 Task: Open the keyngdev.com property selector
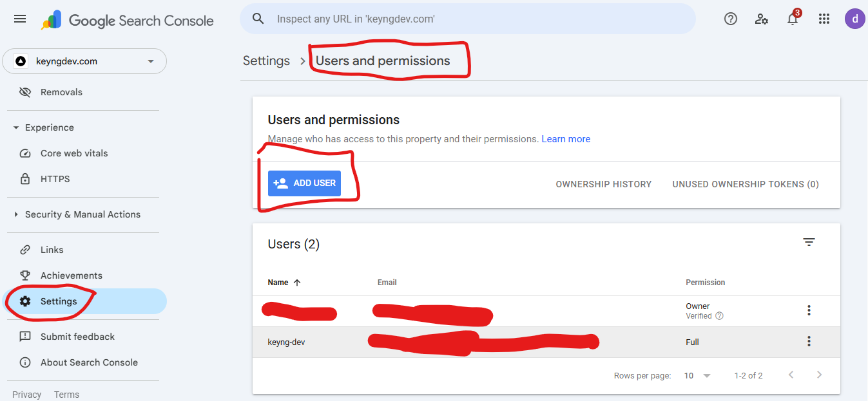[x=84, y=61]
